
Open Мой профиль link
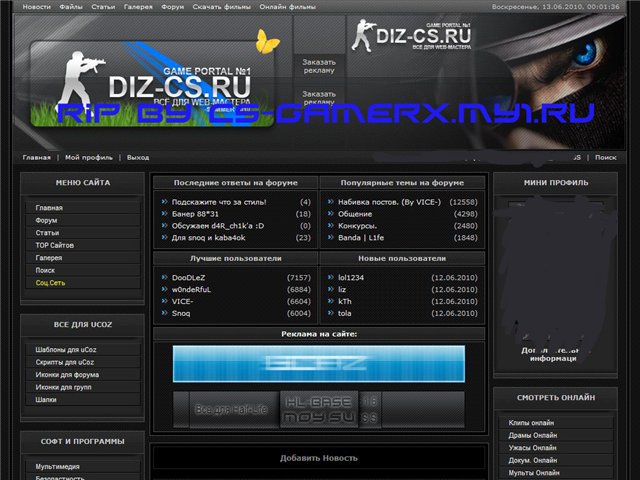coord(89,158)
